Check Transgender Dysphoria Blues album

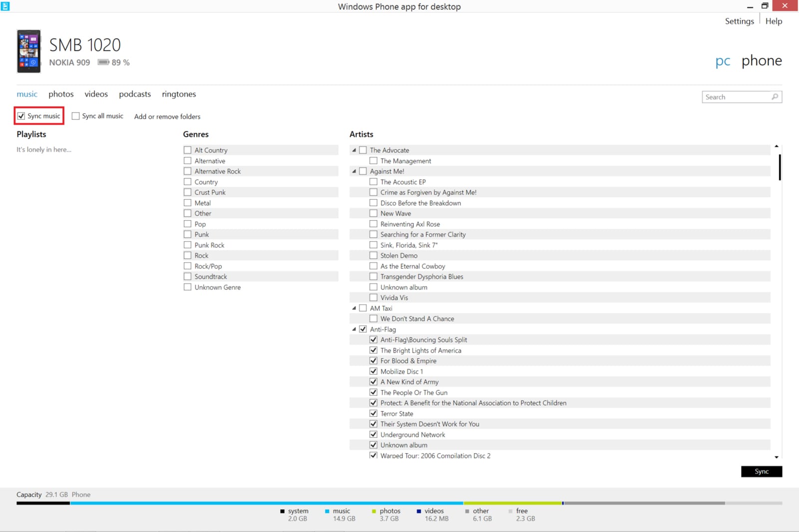point(374,276)
